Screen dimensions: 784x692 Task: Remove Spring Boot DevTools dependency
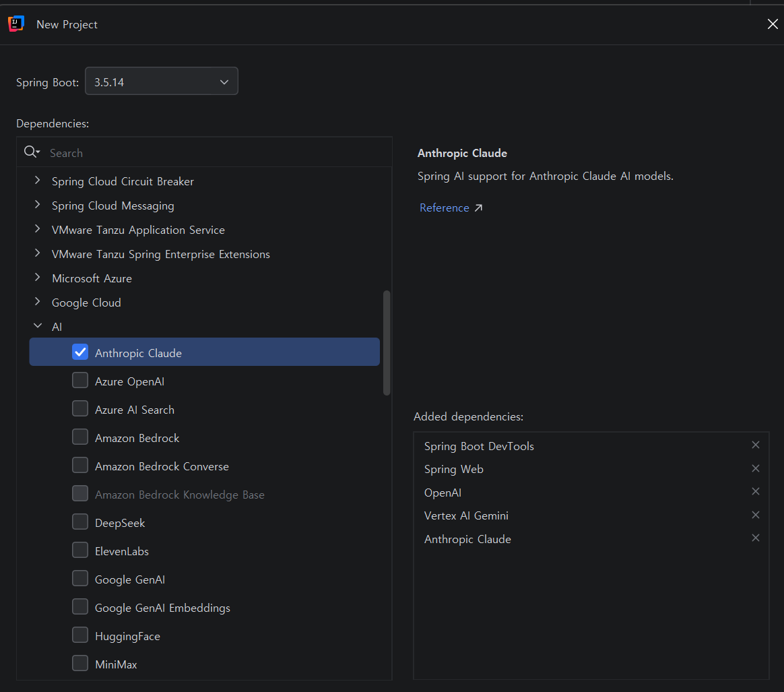(x=756, y=445)
